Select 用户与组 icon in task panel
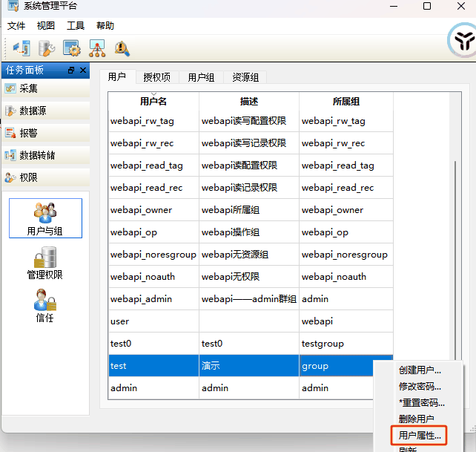 (45, 218)
